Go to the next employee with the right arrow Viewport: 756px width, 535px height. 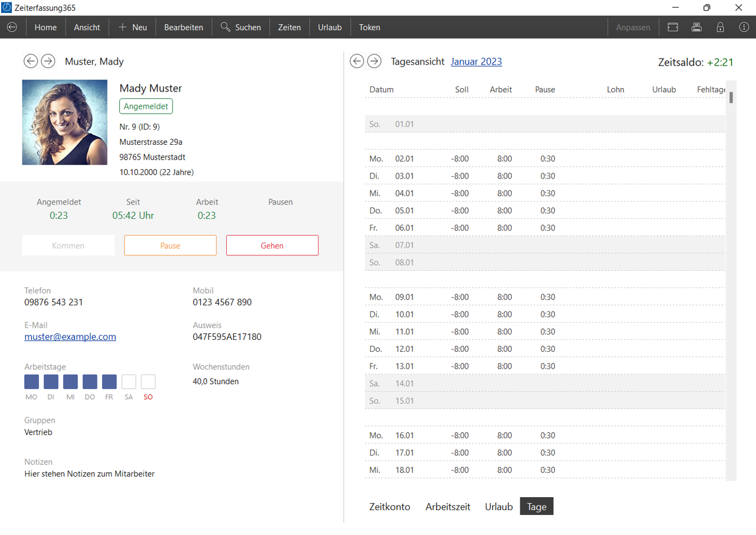coord(48,61)
